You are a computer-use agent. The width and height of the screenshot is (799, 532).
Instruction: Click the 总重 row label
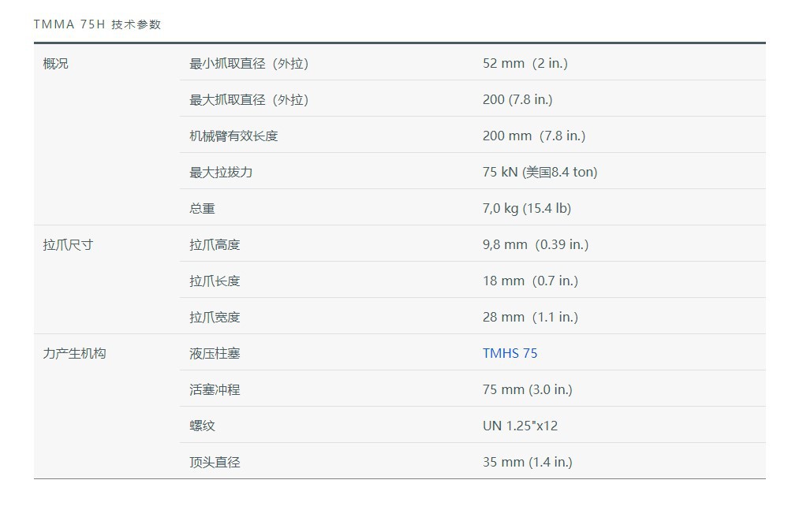tap(202, 208)
